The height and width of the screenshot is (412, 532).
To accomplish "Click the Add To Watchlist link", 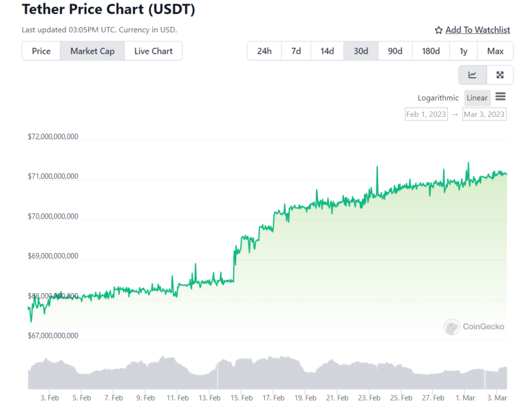I will pyautogui.click(x=477, y=30).
